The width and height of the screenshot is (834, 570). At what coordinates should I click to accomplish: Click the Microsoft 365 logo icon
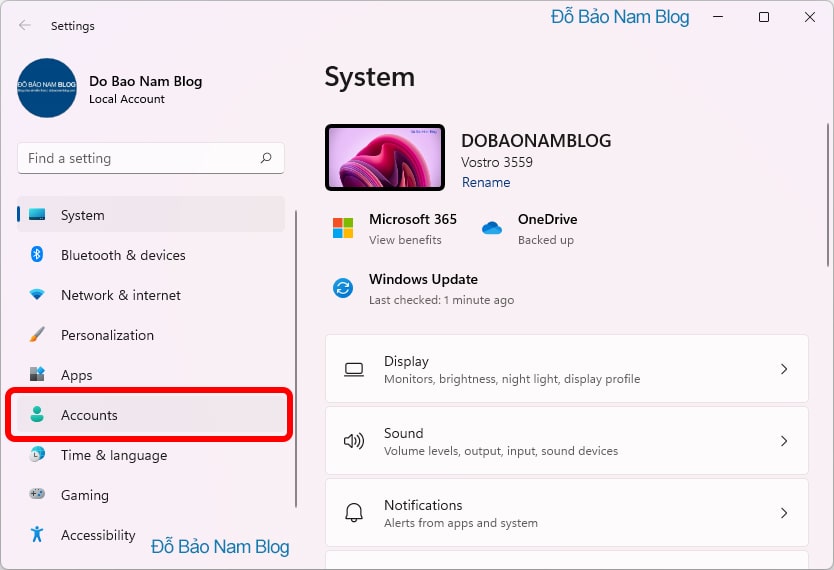(x=343, y=228)
